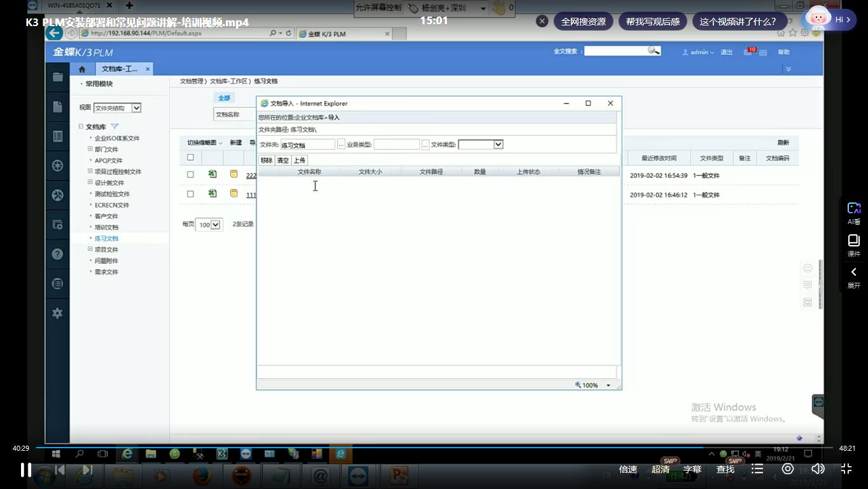Viewport: 868px width, 489px height.
Task: Tick the checkbox for row 222
Action: [190, 174]
